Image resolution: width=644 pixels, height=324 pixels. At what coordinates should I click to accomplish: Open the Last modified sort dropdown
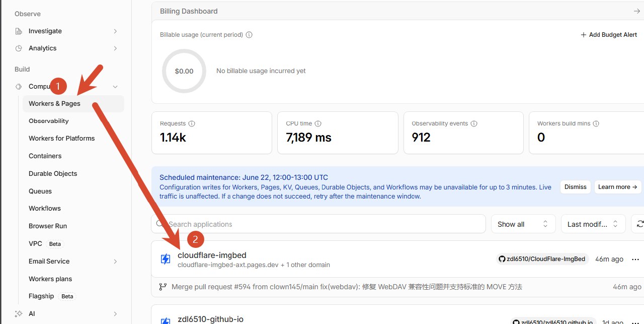tap(593, 224)
